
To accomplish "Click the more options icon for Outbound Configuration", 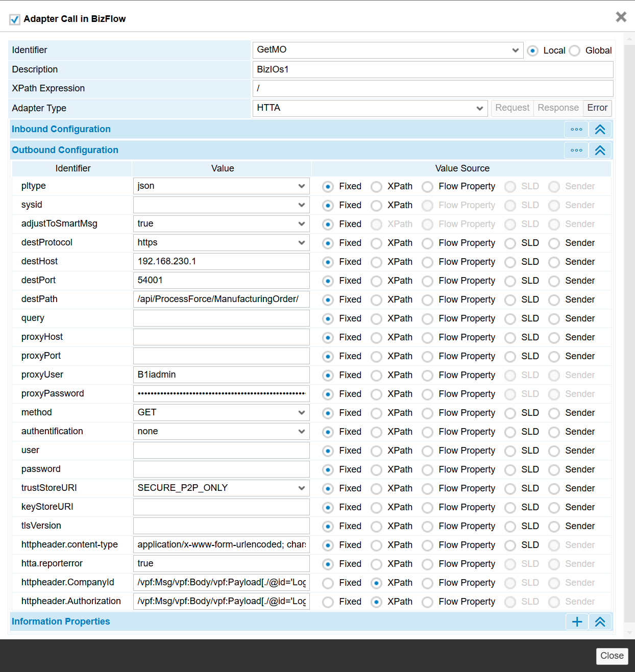I will tap(576, 151).
